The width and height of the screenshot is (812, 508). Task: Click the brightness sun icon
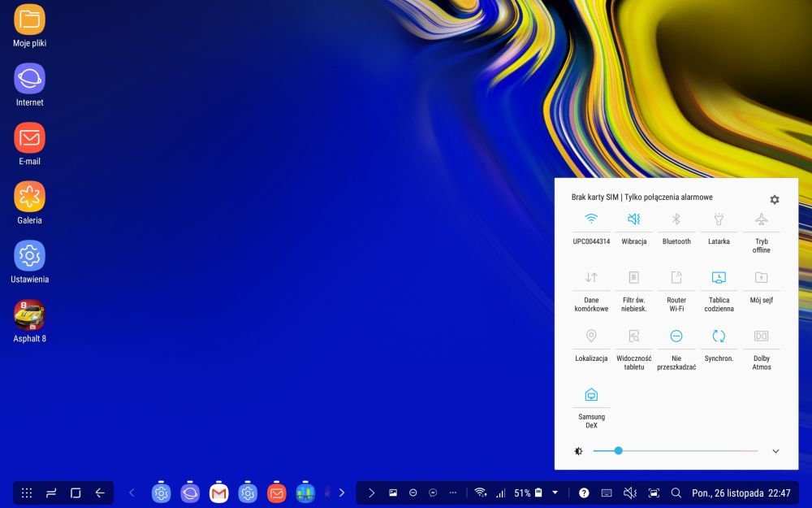pyautogui.click(x=578, y=451)
